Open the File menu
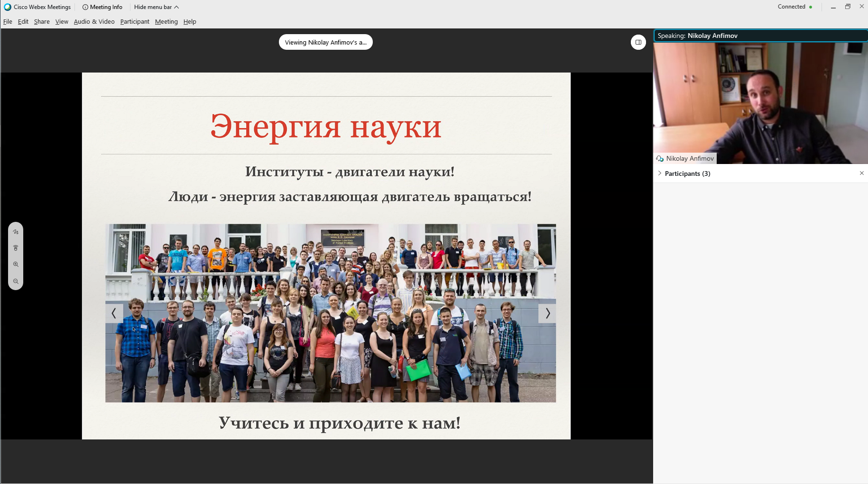Image resolution: width=868 pixels, height=484 pixels. click(8, 22)
